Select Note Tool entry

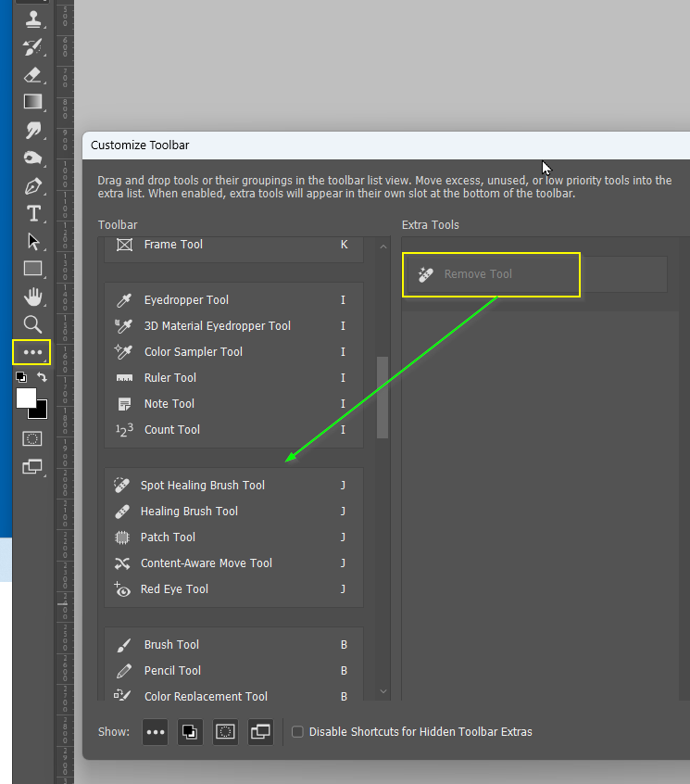tap(233, 404)
